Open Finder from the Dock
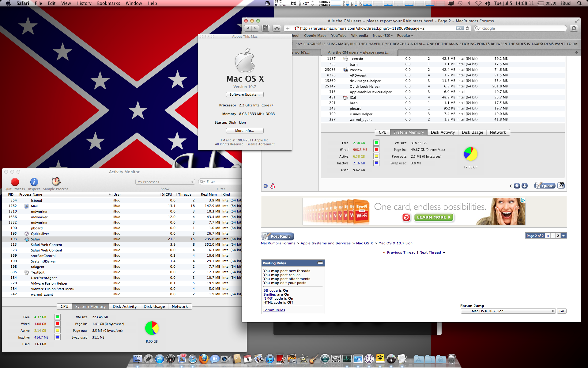588x368 pixels. tap(138, 359)
